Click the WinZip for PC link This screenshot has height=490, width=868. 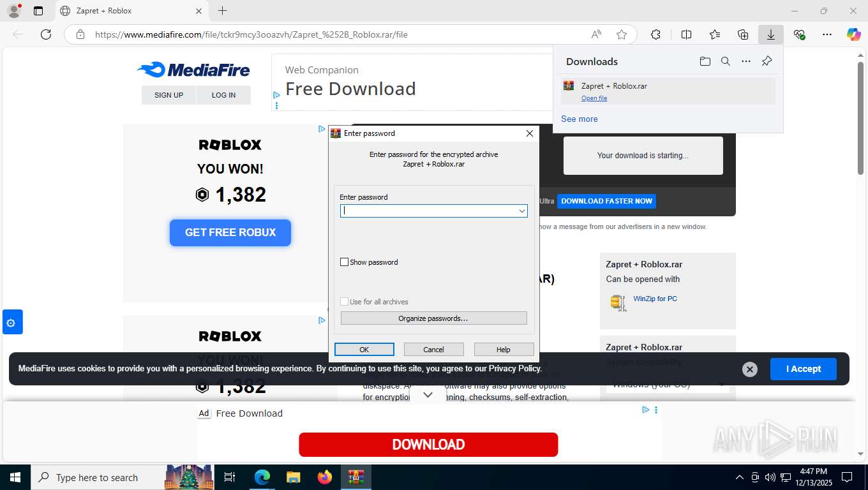point(655,299)
